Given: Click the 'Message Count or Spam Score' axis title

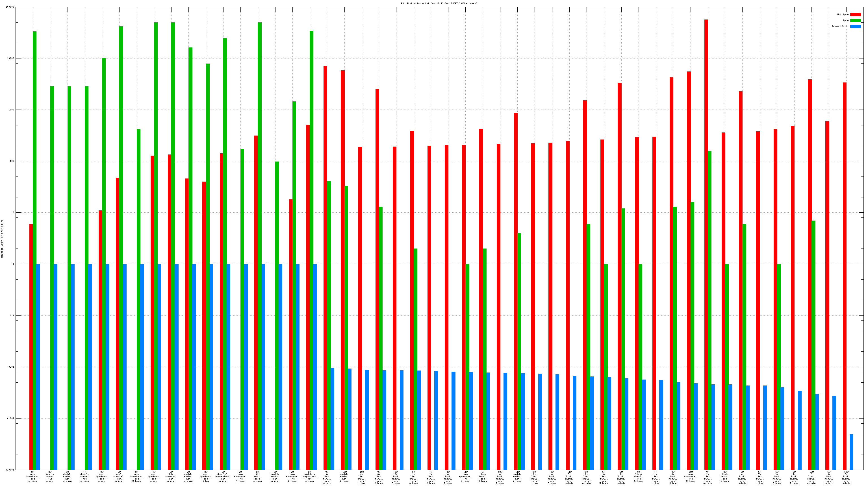Looking at the screenshot, I should pos(2,238).
